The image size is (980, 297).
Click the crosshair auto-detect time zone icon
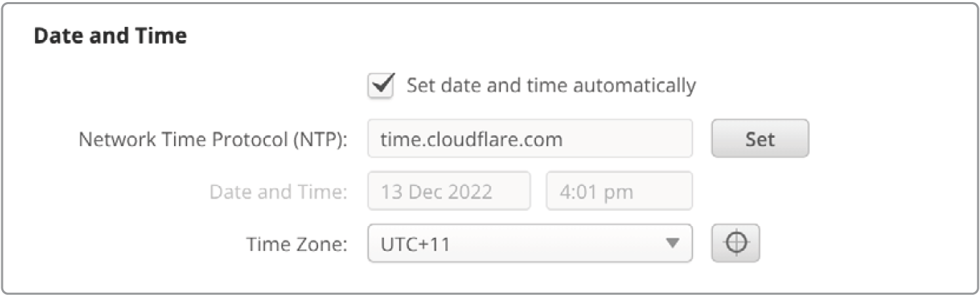[736, 243]
